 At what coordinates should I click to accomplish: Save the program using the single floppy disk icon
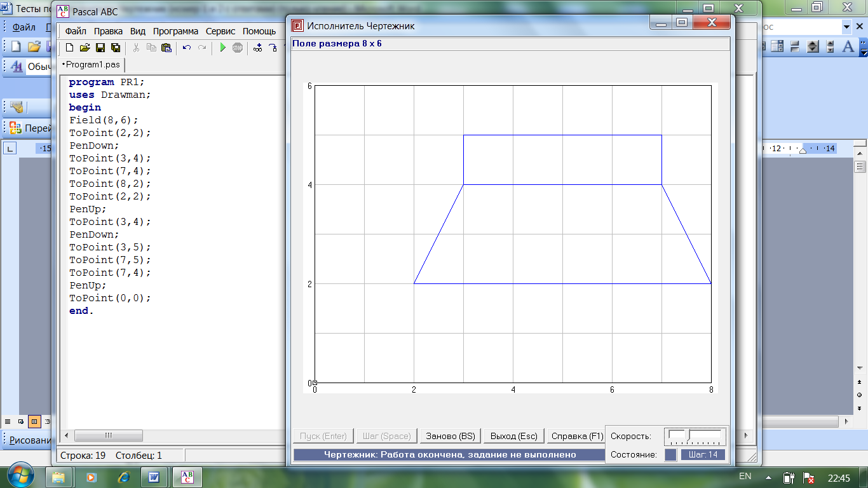click(100, 48)
